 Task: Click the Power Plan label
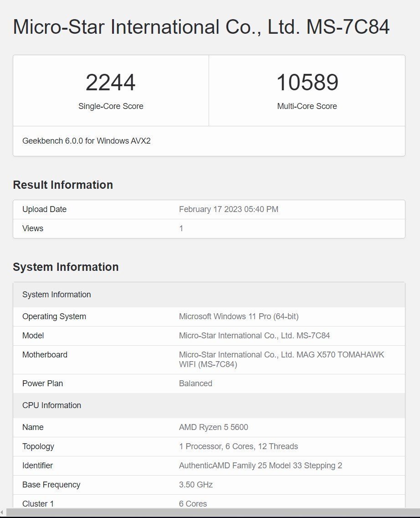[42, 383]
